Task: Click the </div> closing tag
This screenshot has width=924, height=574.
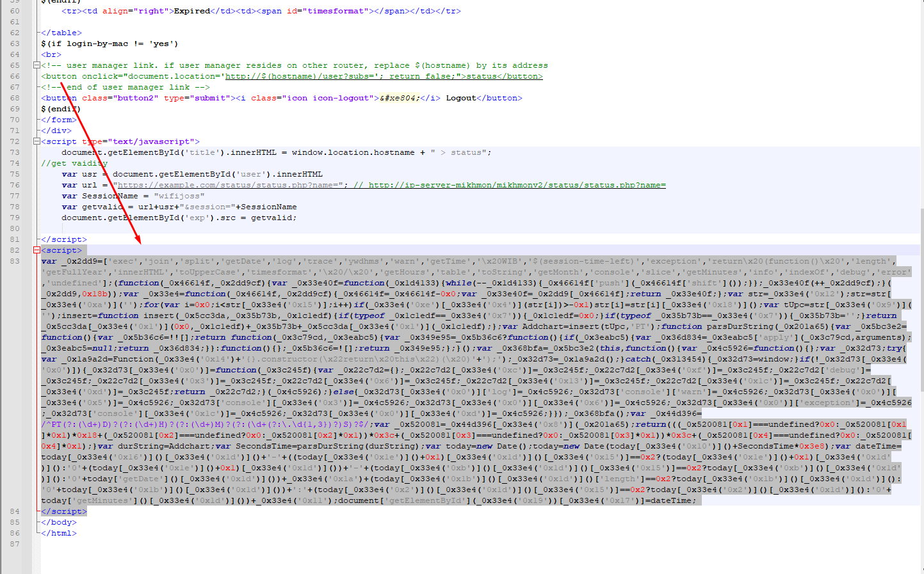Action: [x=56, y=131]
